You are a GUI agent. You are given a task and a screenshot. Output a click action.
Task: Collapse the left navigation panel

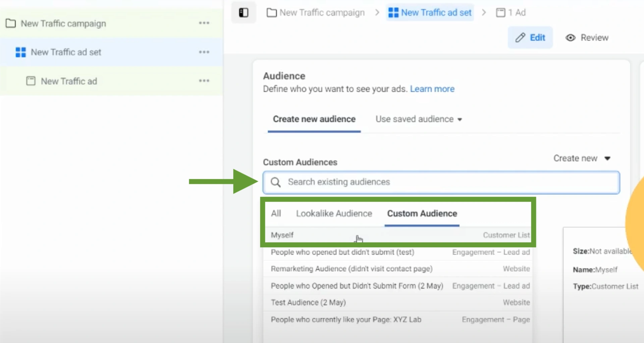244,12
